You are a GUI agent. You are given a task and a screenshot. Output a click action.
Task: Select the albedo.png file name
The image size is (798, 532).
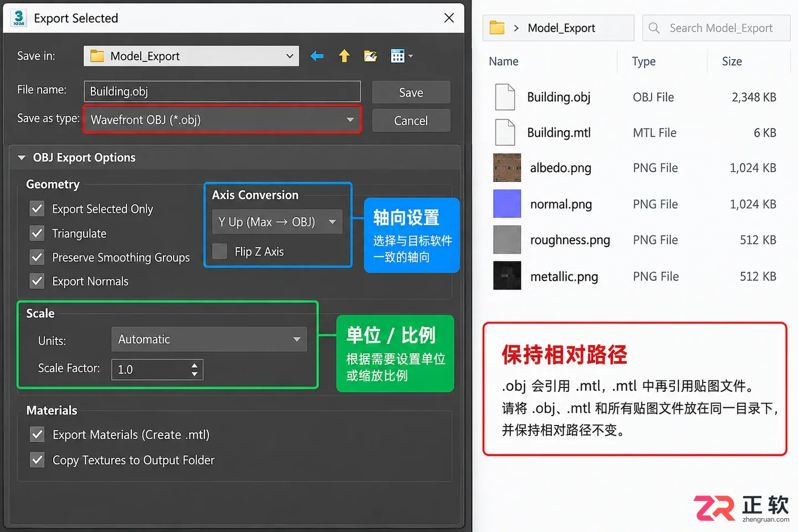tap(560, 168)
